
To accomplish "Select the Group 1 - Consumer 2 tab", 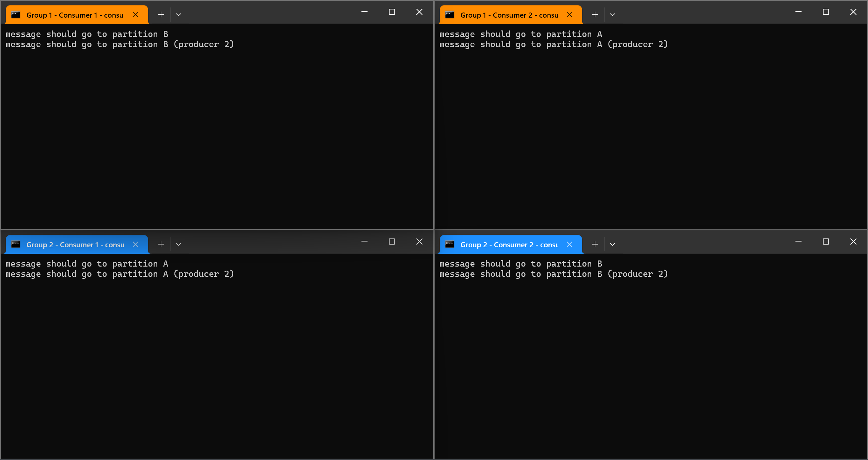I will click(511, 15).
